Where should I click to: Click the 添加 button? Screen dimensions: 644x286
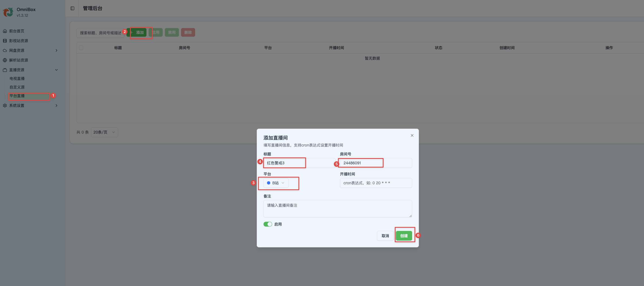tap(137, 32)
